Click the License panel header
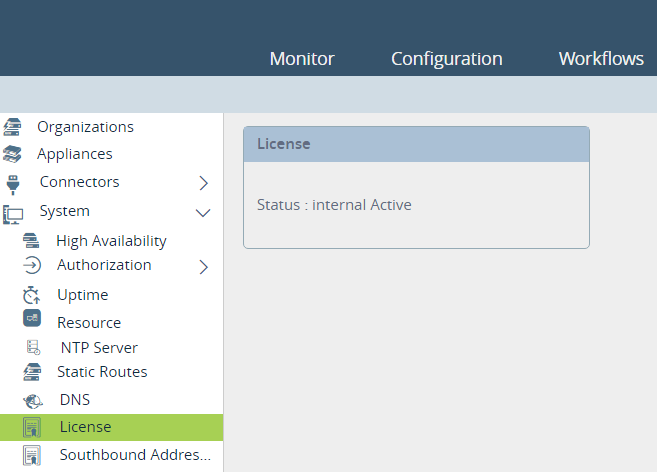 [416, 144]
